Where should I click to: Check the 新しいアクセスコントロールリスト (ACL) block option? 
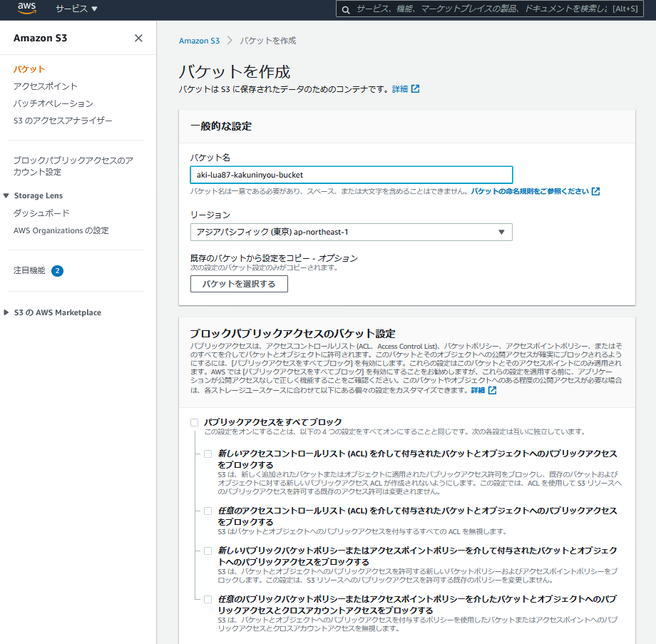208,454
